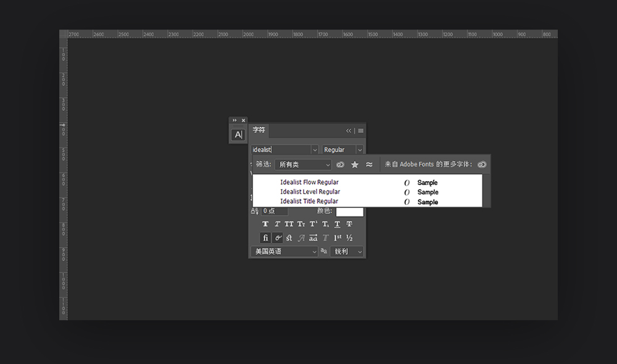Open the 锐利 anti-aliasing dropdown
The height and width of the screenshot is (364, 617).
(347, 252)
